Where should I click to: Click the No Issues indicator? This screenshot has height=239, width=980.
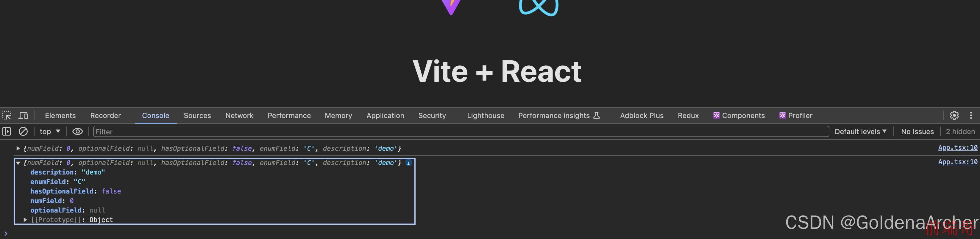(917, 131)
